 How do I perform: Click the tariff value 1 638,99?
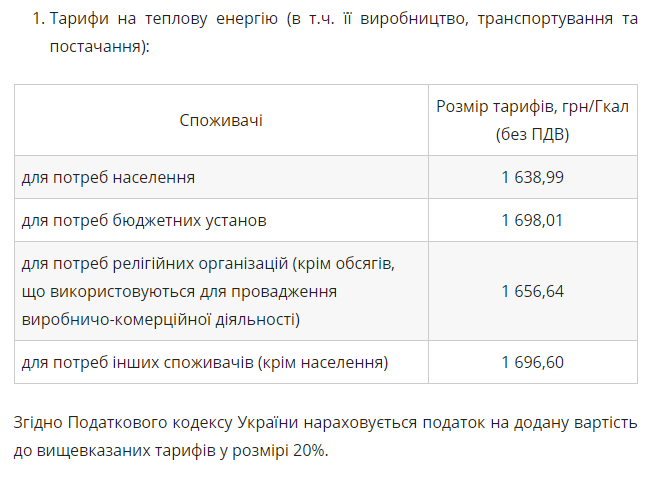click(x=533, y=177)
